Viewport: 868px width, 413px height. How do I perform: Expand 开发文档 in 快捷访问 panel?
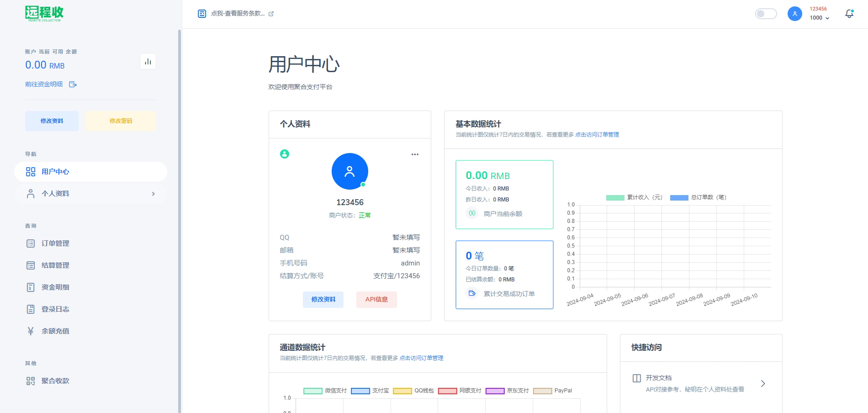762,383
